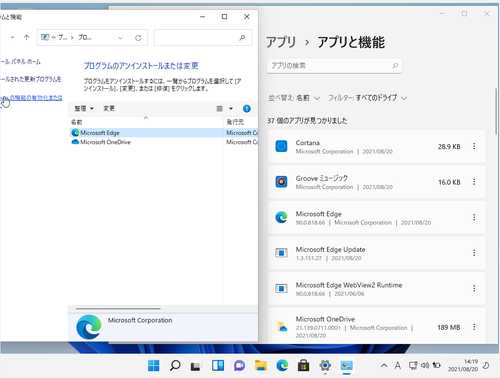Open Widgets icon on taskbar
This screenshot has width=500, height=378.
coord(218,366)
